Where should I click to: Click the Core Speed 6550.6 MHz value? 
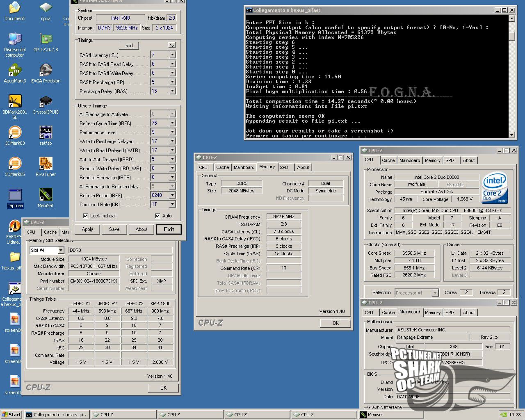click(x=414, y=253)
